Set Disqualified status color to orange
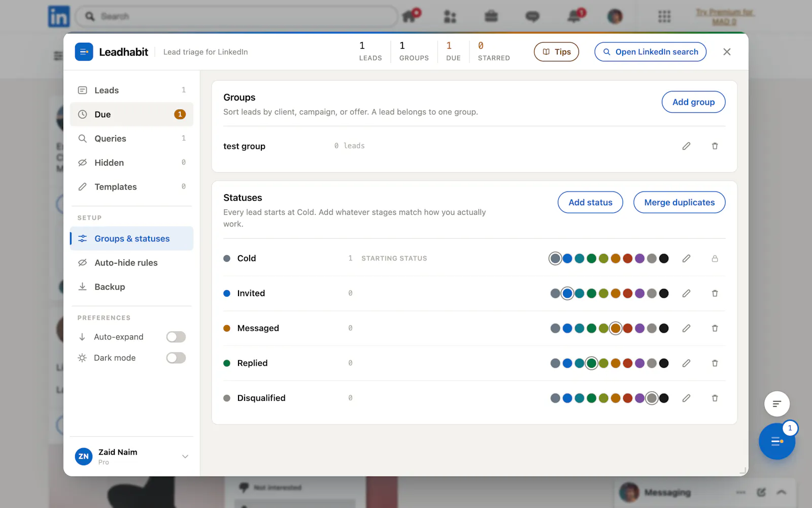Image resolution: width=812 pixels, height=508 pixels. 616,398
